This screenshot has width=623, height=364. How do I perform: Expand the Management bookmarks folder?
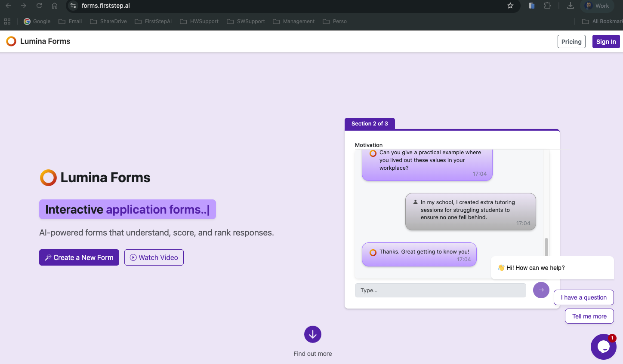coord(294,21)
